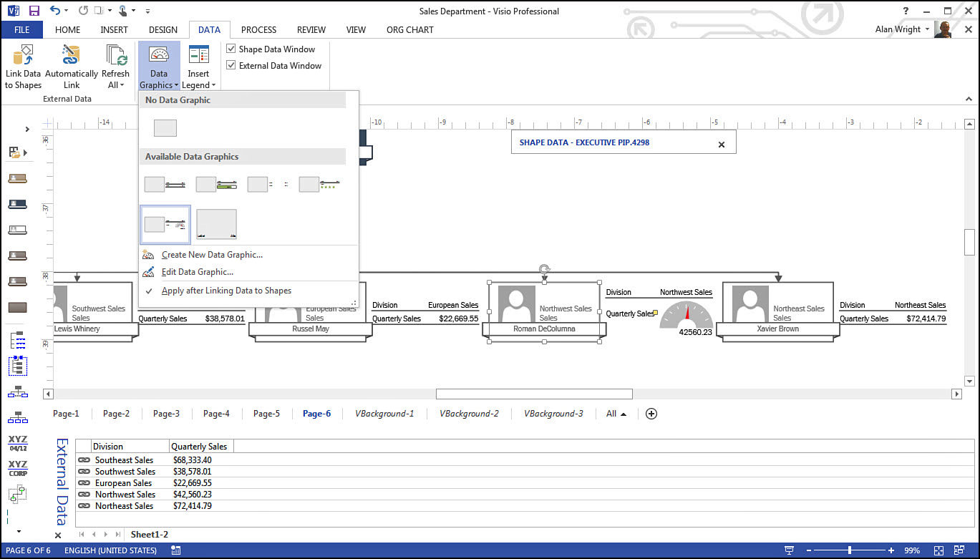Click the link icon beside Southeast Sales
980x559 pixels.
(x=84, y=460)
